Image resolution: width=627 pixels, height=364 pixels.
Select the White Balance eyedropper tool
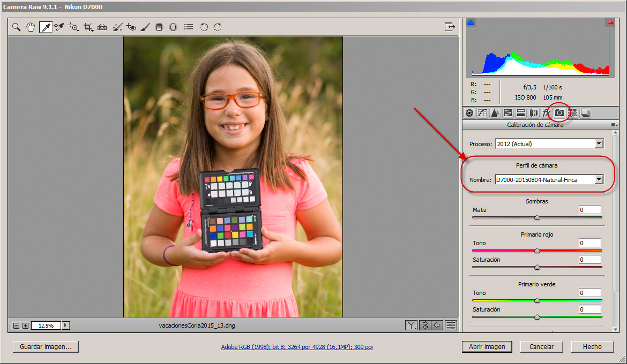point(45,27)
